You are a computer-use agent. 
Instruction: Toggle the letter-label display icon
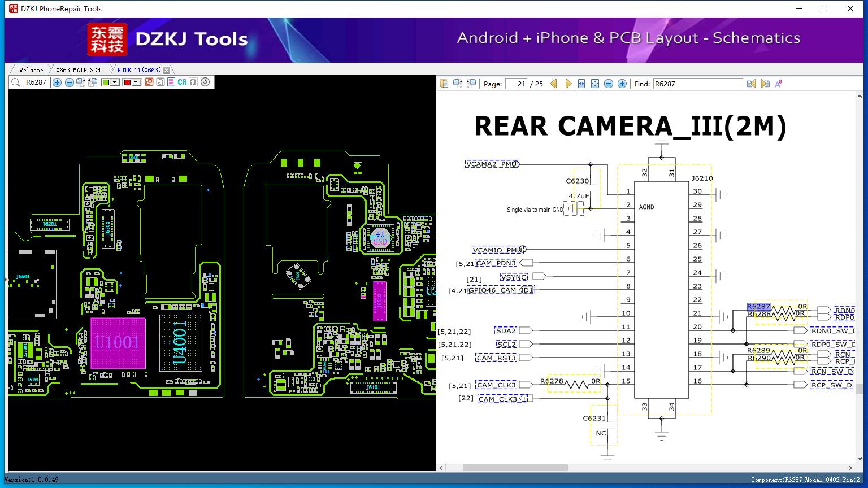click(160, 82)
